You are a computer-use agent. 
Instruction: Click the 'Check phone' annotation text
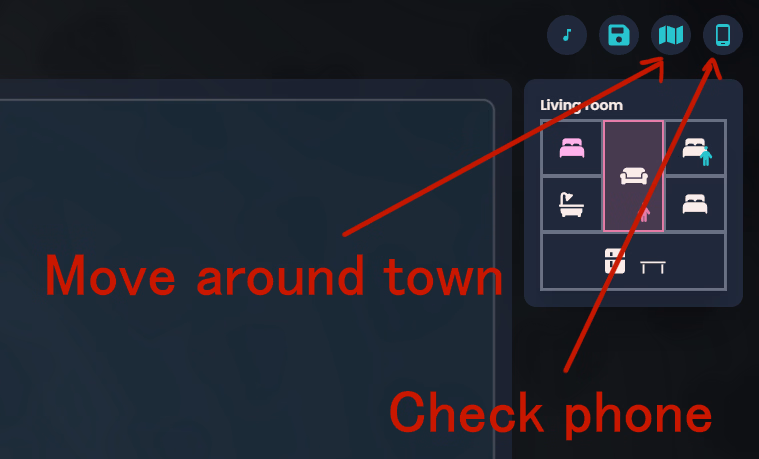(x=550, y=413)
